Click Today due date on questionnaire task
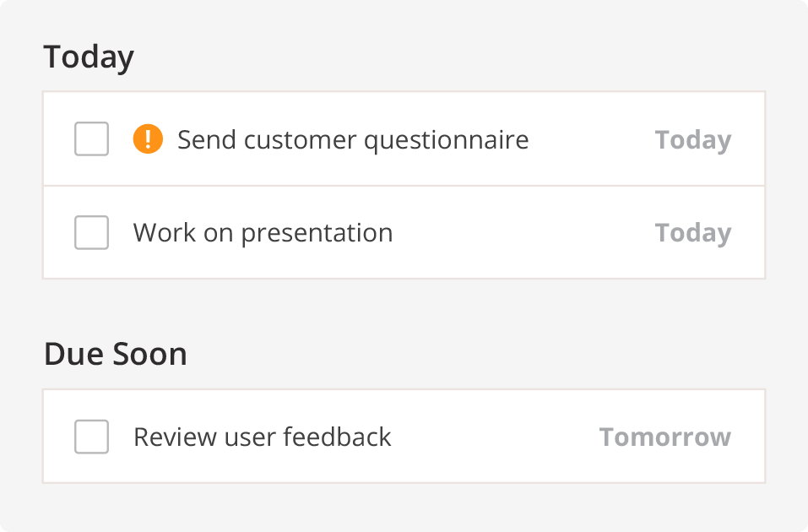808x532 pixels. (x=692, y=139)
